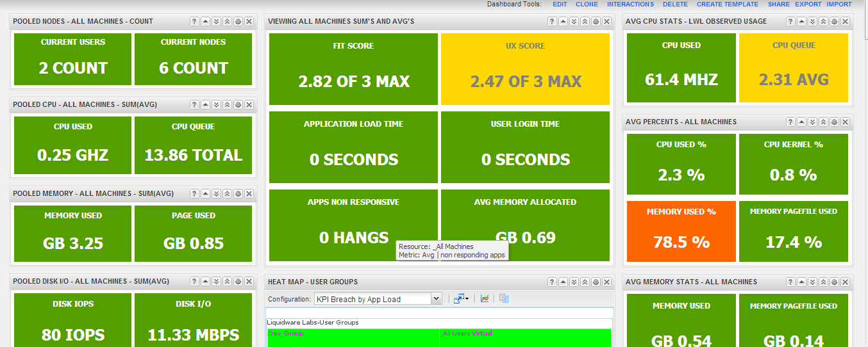Click EXPORT in Dashboard Tools
The width and height of the screenshot is (868, 347).
(808, 4)
